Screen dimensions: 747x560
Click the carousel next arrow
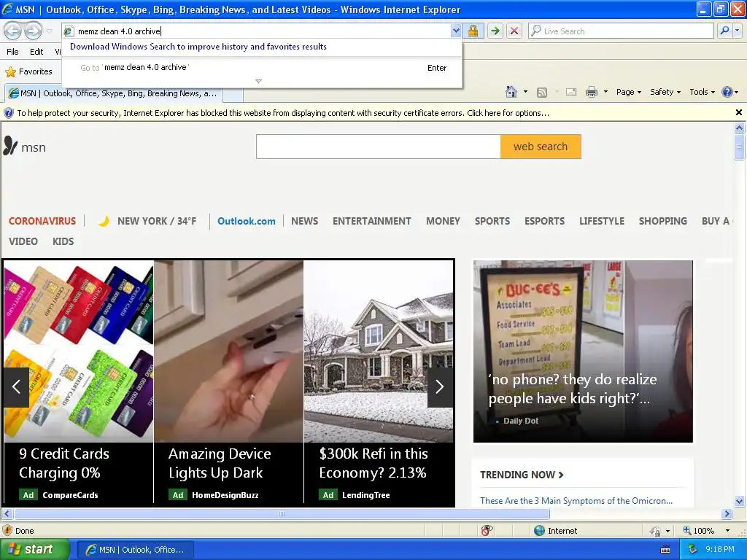click(x=440, y=386)
